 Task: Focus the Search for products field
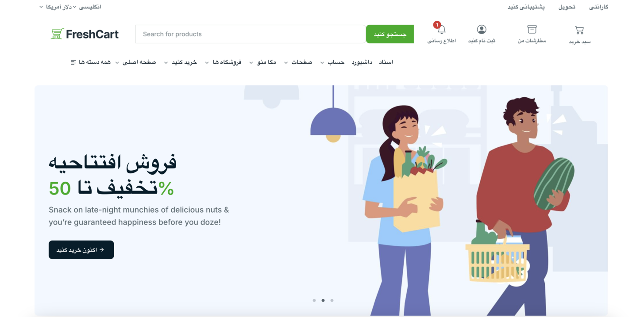point(251,34)
